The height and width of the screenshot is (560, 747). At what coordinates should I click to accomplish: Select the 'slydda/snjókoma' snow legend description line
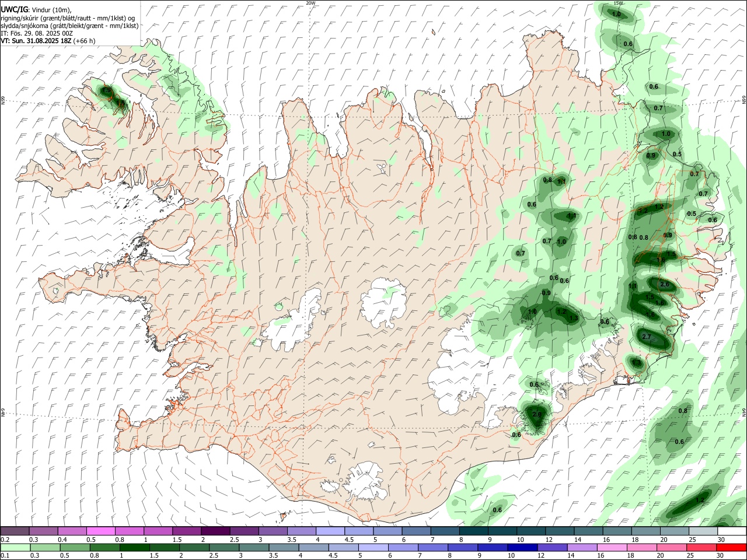69,25
